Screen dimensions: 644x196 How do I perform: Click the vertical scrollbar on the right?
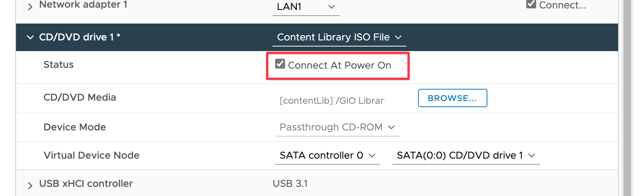coord(627,98)
